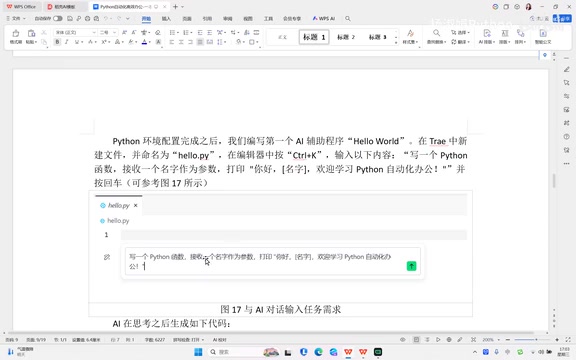This screenshot has width=576, height=360.
Task: Apply the Heading 1 style
Action: pyautogui.click(x=314, y=37)
